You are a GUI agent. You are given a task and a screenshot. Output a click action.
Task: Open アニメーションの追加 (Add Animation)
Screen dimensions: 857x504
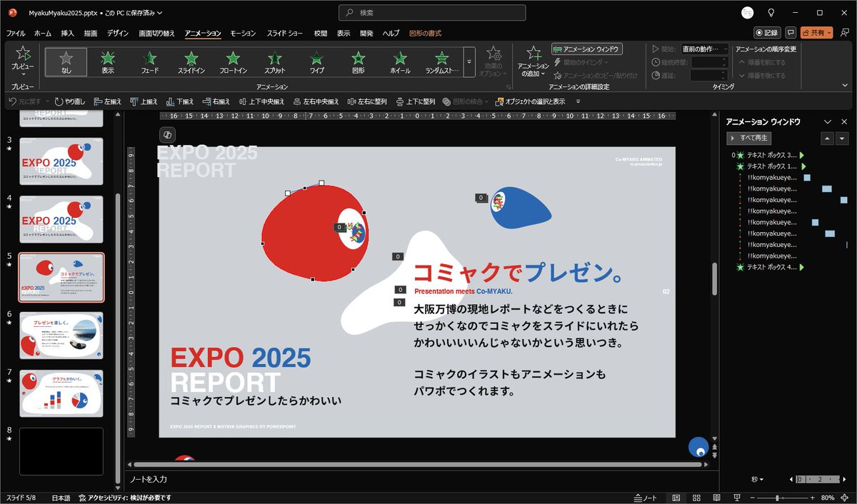click(533, 61)
